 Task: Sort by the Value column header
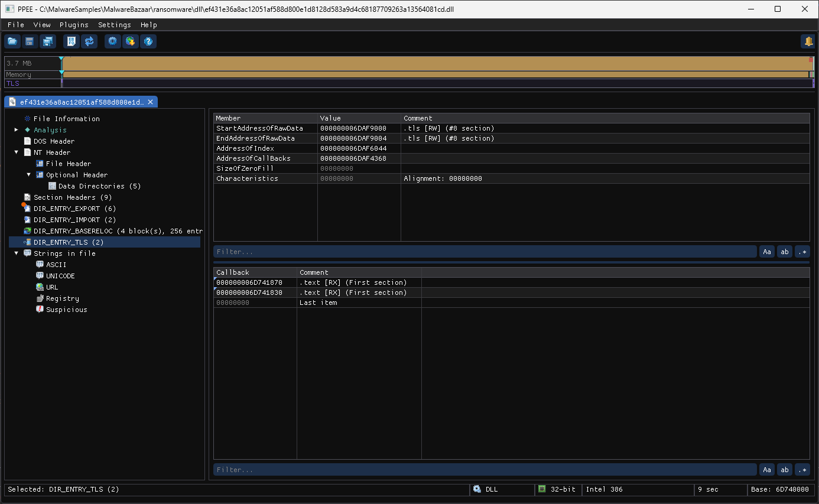tap(359, 118)
